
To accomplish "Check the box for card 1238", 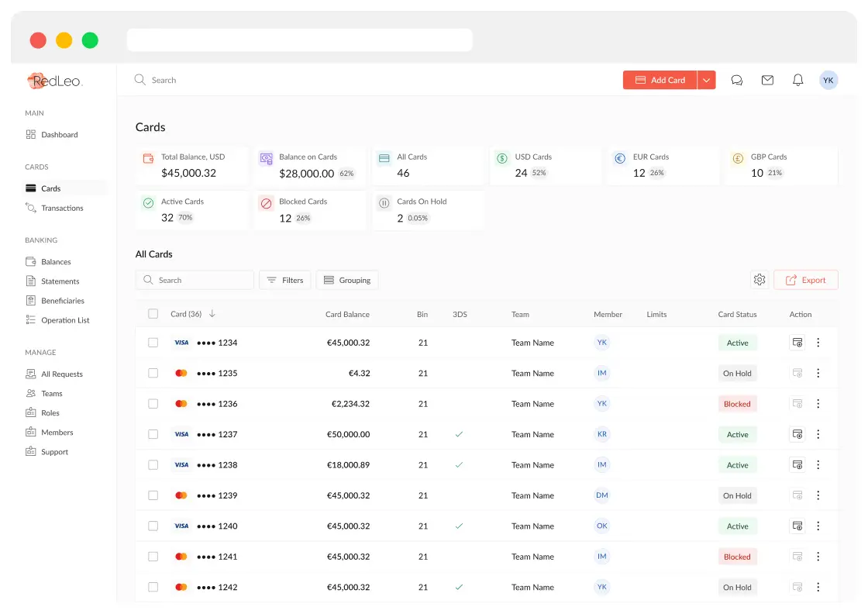I will [x=153, y=464].
